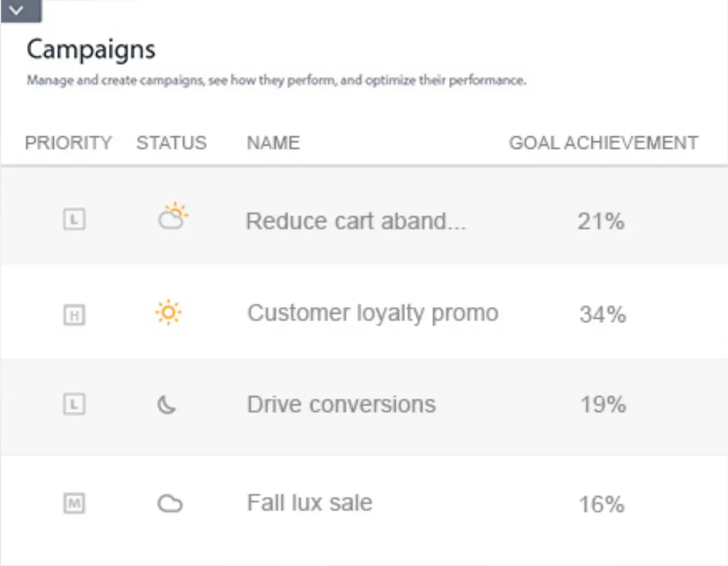Open the Customer loyalty promo campaign

pos(372,313)
